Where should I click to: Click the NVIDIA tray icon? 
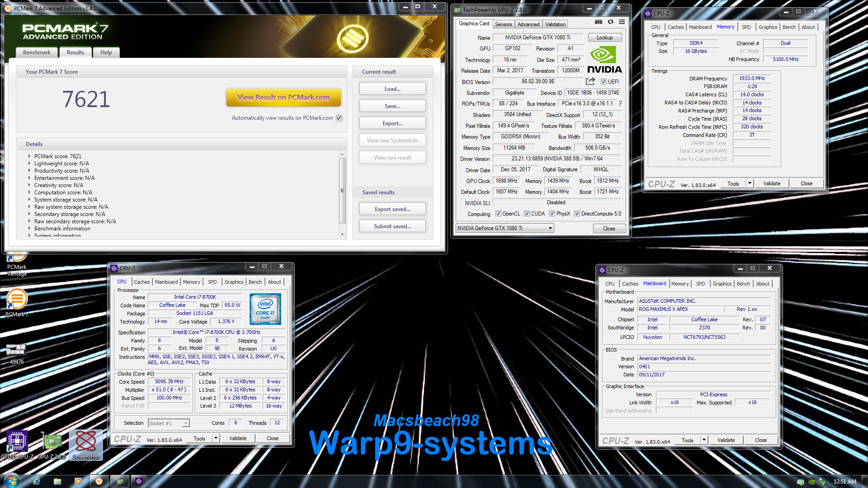pyautogui.click(x=811, y=482)
